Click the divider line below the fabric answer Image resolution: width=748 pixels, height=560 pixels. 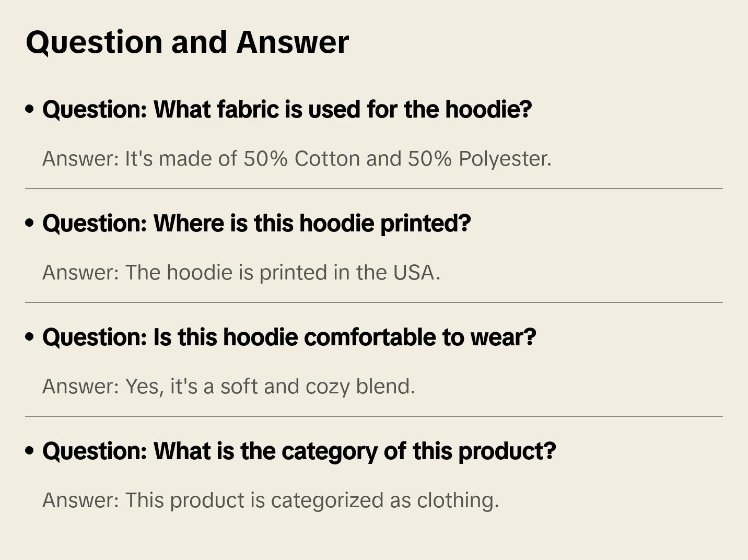[374, 189]
